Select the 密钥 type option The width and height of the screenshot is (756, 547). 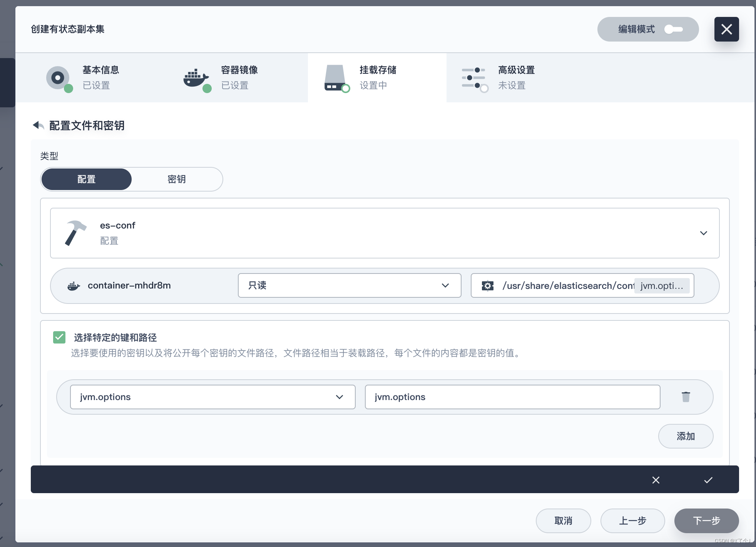tap(177, 179)
